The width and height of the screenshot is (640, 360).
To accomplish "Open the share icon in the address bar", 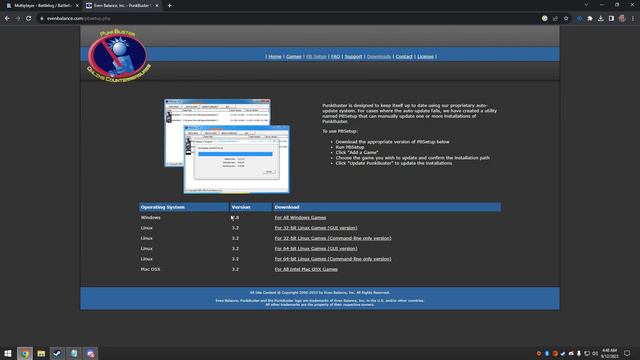I will pos(555,18).
